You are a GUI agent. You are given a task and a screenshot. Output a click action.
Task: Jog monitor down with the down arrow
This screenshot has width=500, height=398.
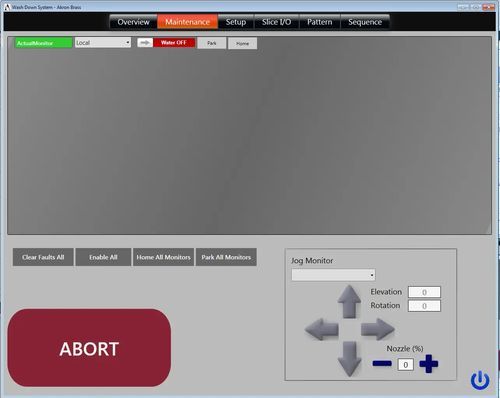349,359
